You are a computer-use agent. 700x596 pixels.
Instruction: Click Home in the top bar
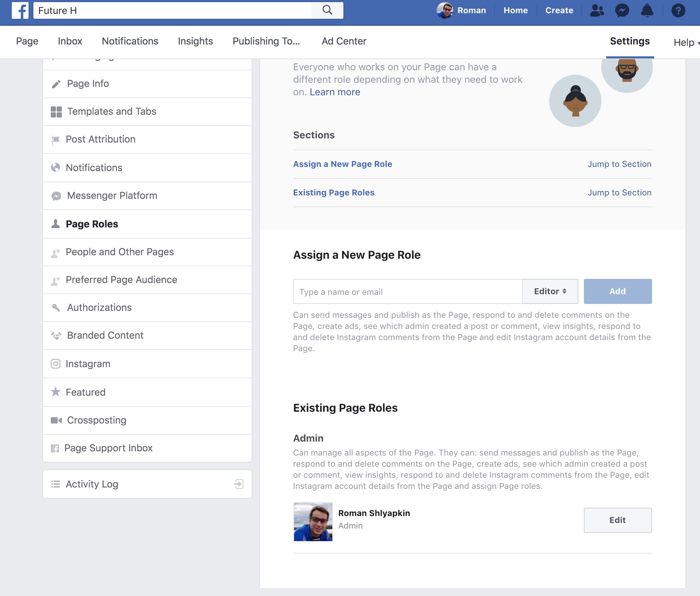(515, 10)
